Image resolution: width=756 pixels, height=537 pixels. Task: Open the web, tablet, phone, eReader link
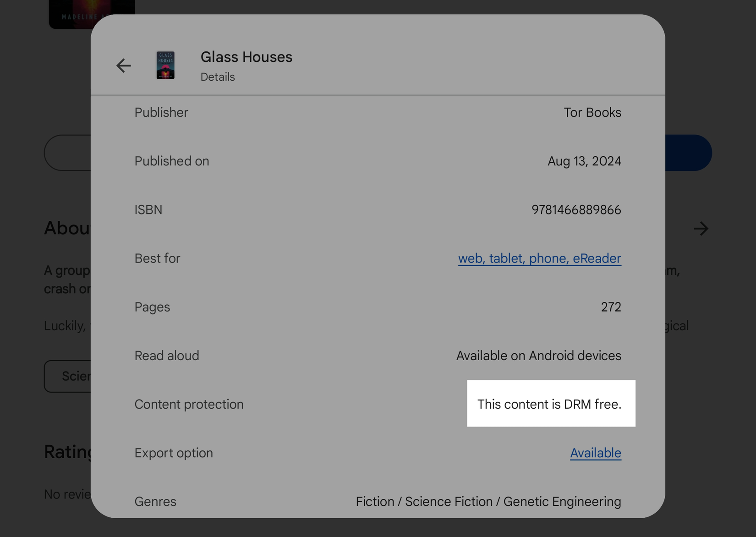539,258
